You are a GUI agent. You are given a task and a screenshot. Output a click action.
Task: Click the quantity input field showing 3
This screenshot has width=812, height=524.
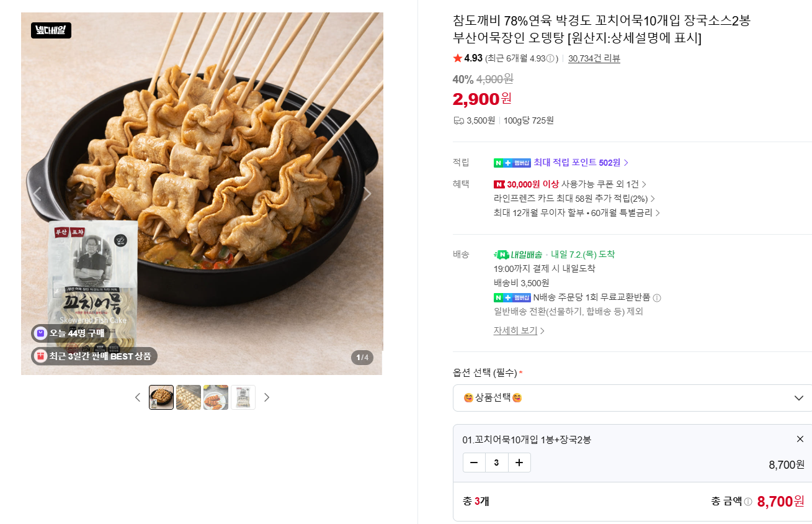497,463
